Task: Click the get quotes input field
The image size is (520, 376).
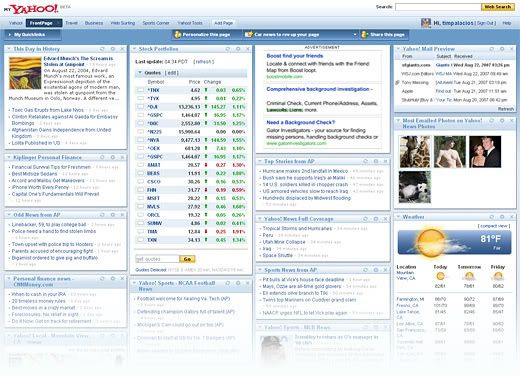Action: [x=157, y=259]
